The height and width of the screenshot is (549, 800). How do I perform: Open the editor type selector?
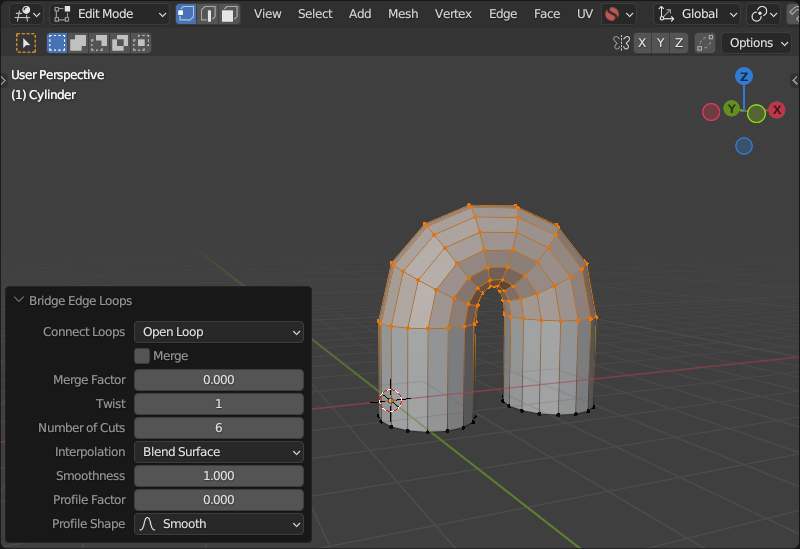27,14
